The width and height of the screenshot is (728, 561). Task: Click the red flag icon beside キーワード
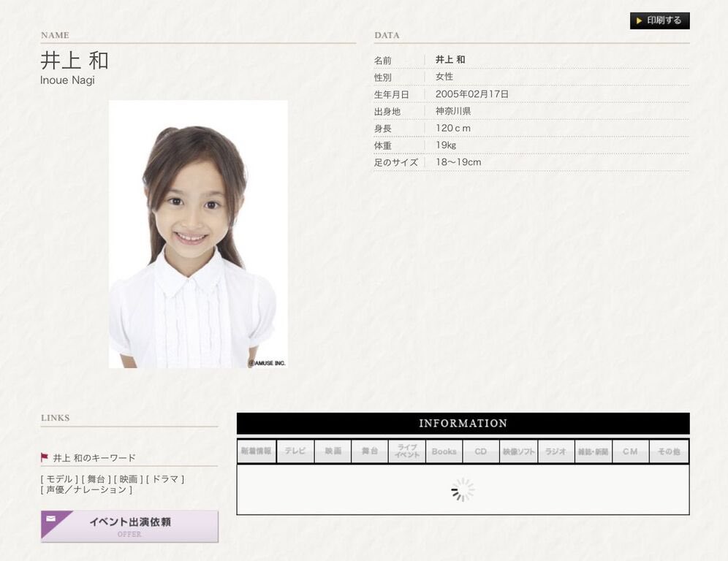point(45,457)
